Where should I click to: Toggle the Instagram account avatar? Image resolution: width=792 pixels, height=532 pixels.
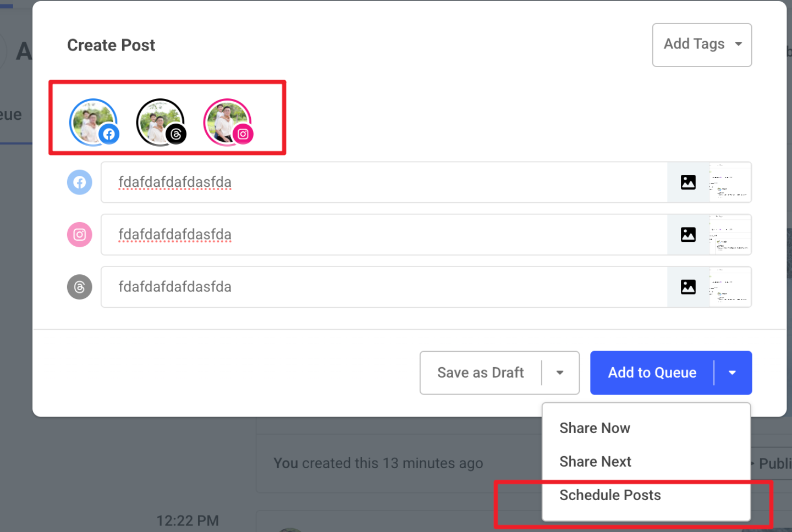[228, 122]
